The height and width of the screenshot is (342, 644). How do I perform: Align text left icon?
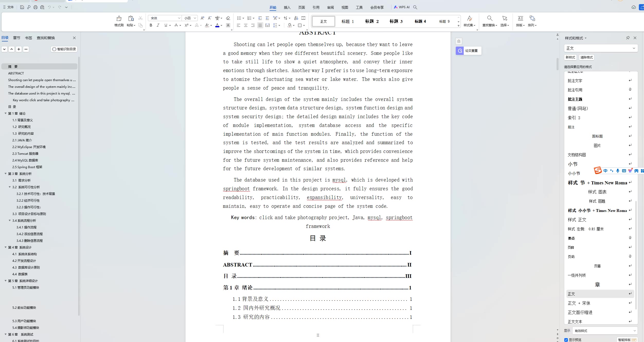pyautogui.click(x=239, y=25)
